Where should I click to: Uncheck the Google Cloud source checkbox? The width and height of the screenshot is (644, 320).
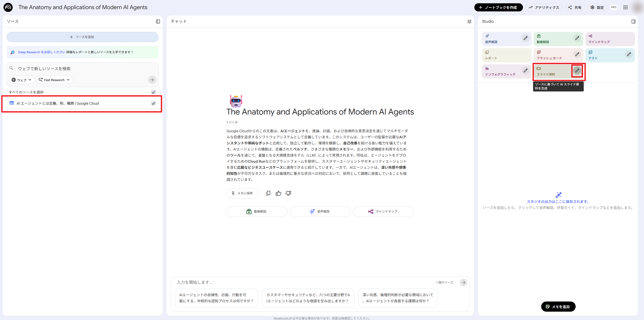(x=153, y=103)
